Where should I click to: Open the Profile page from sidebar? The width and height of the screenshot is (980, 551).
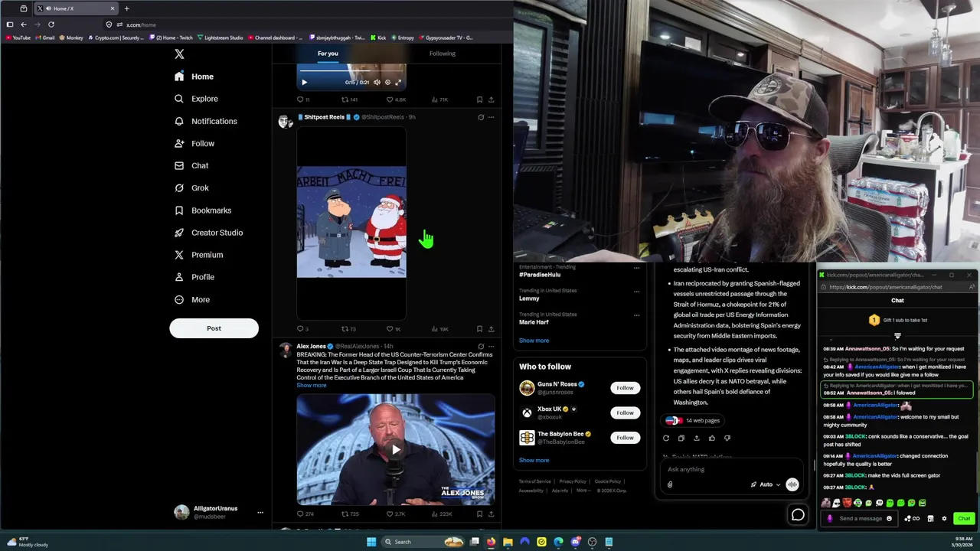coord(194,277)
